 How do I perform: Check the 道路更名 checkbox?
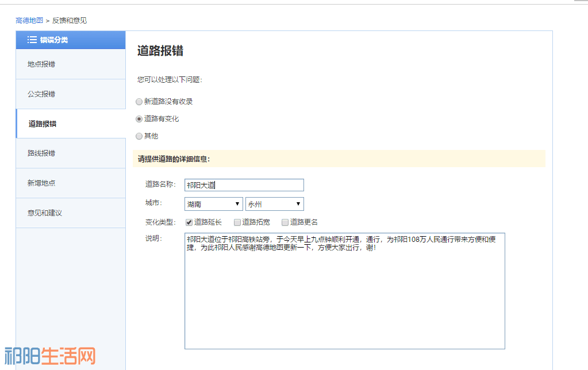click(285, 222)
